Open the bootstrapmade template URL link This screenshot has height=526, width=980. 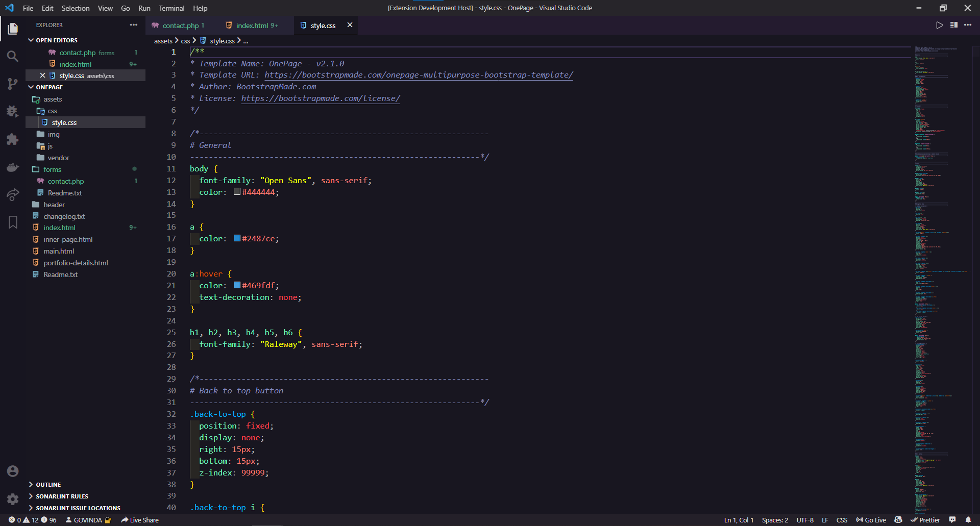419,75
